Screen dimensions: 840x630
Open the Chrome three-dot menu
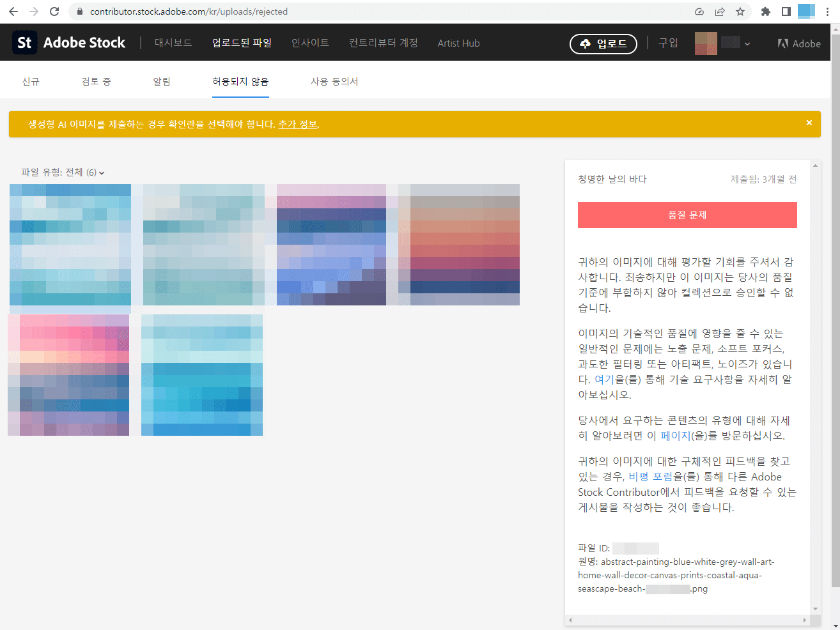(827, 12)
